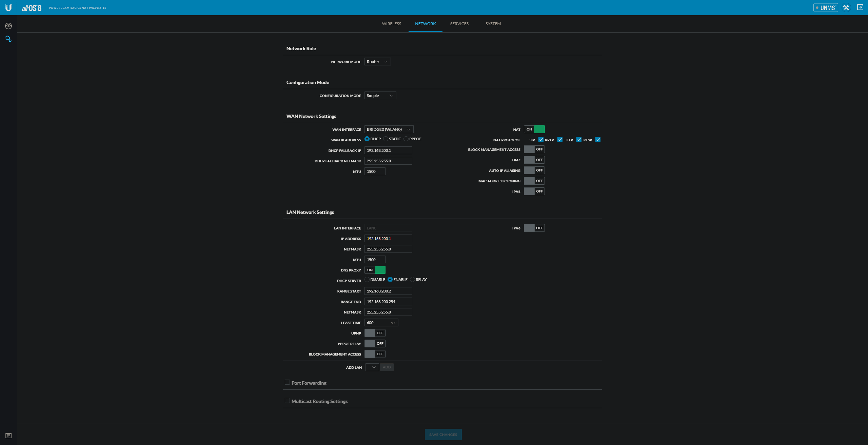
Task: Open the Configuration Mode dropdown
Action: tap(380, 96)
